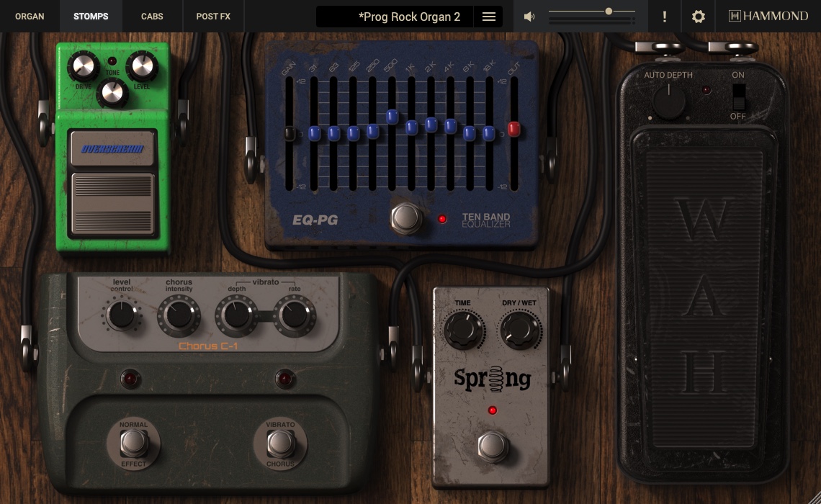Viewport: 821px width, 504px height.
Task: Mute output with the speaker icon
Action: [x=529, y=17]
